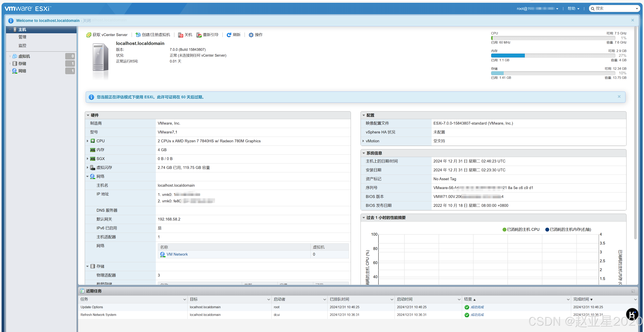Viewport: 644px width, 332px height.
Task: Expand the SGX hardware row
Action: pyautogui.click(x=88, y=159)
